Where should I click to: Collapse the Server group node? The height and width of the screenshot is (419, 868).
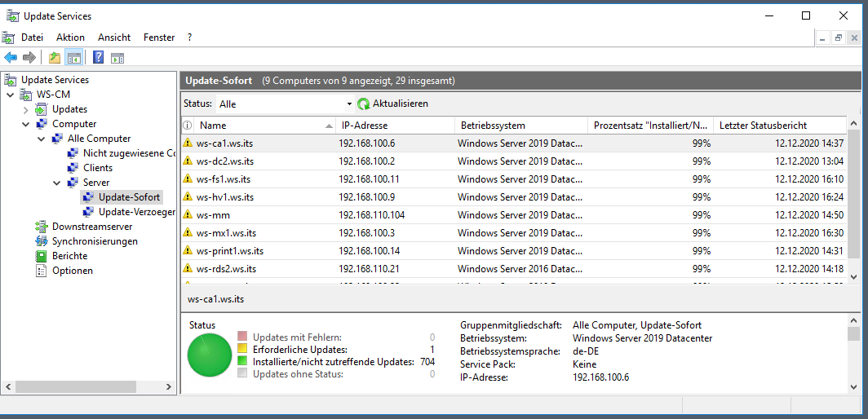56,183
